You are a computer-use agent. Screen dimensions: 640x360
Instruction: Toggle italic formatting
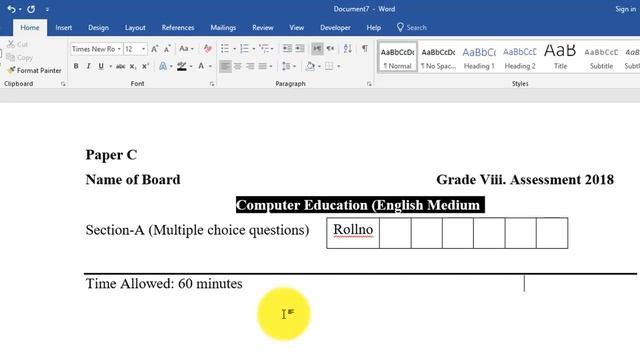tap(88, 66)
